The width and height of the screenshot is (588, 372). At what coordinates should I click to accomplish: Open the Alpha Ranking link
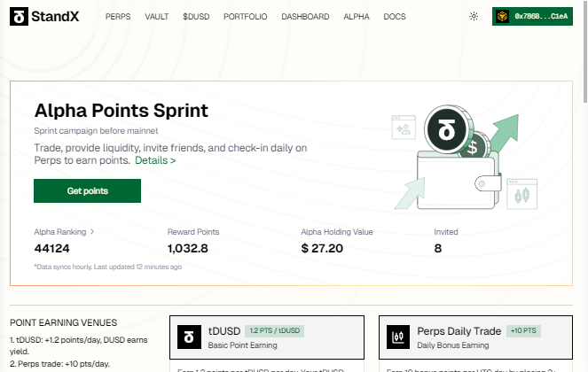coord(64,232)
